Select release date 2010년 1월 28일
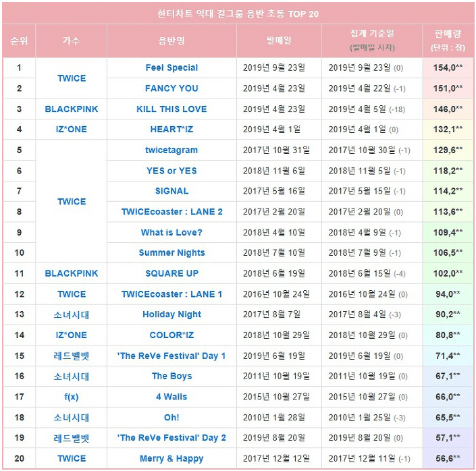476x471 pixels. click(x=274, y=417)
